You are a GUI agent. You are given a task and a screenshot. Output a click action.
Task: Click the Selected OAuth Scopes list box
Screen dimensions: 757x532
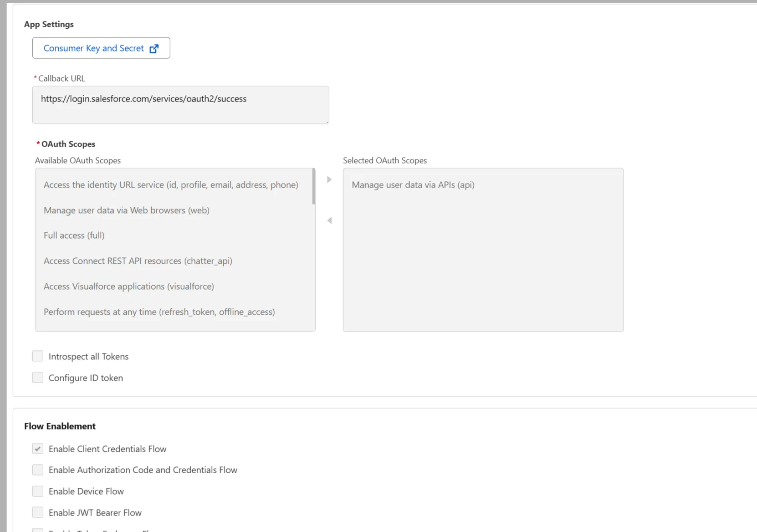483,250
